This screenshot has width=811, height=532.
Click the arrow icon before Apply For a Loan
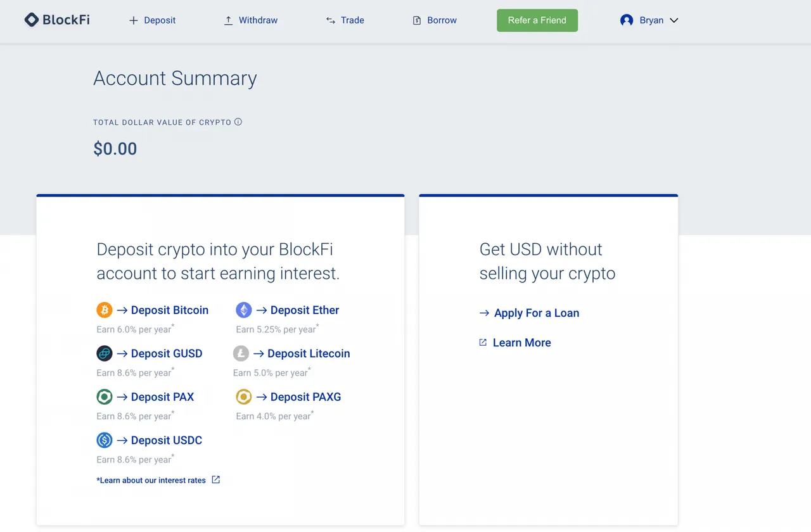485,313
